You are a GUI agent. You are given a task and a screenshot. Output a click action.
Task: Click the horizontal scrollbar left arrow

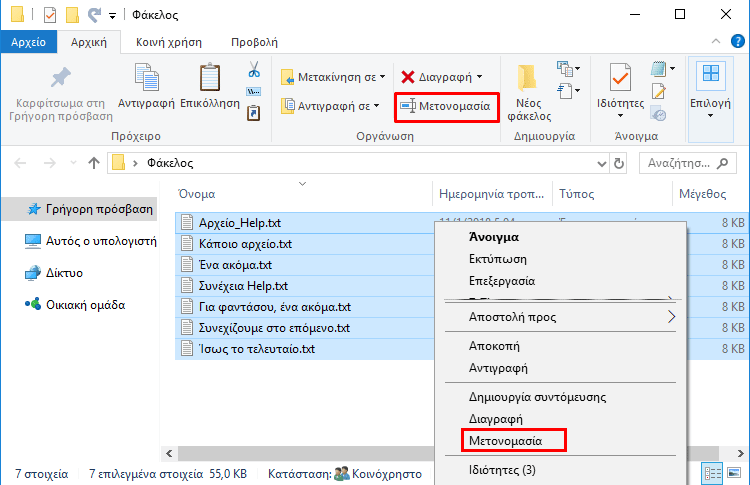(x=169, y=453)
